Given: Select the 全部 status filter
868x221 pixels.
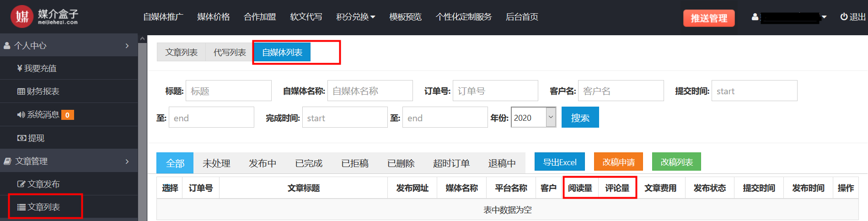Looking at the screenshot, I should coord(175,163).
